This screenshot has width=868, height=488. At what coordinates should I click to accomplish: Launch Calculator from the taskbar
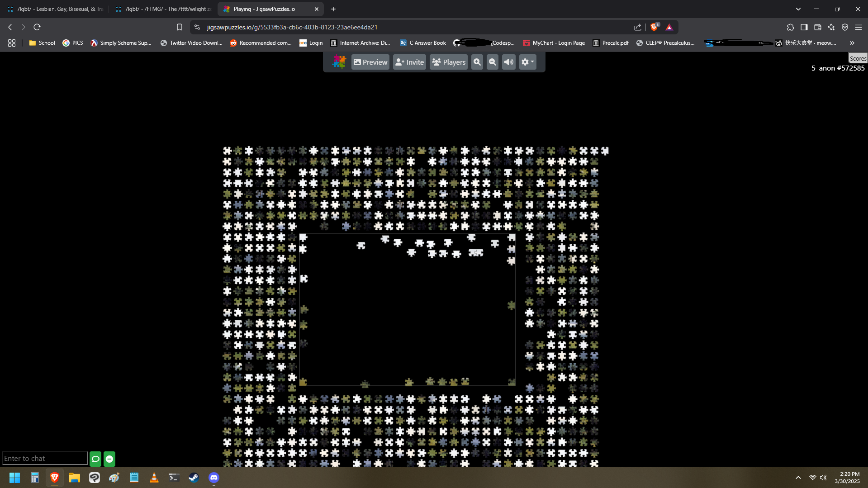[35, 478]
